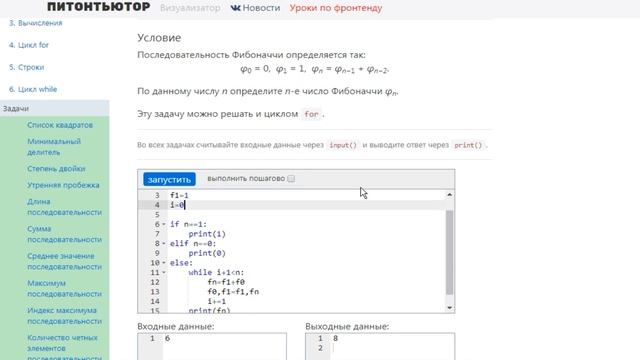Collapse the else block at line 10

tap(164, 262)
